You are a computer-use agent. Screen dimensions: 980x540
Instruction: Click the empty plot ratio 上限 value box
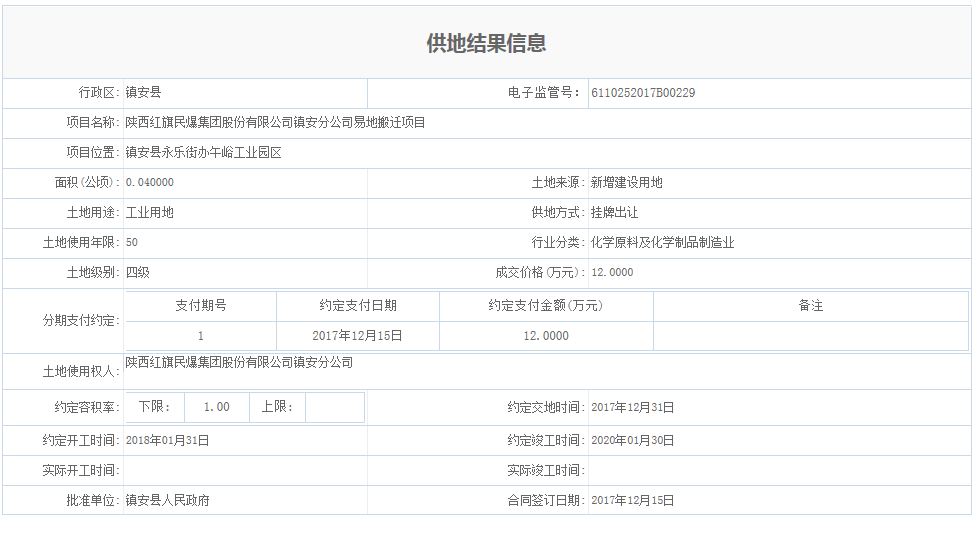[334, 407]
